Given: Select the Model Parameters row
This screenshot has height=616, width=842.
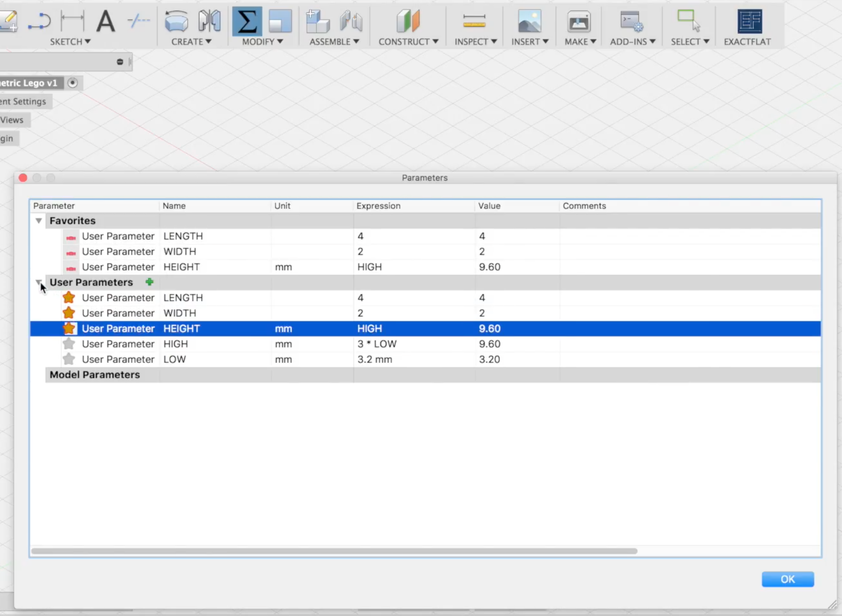Looking at the screenshot, I should (x=95, y=375).
